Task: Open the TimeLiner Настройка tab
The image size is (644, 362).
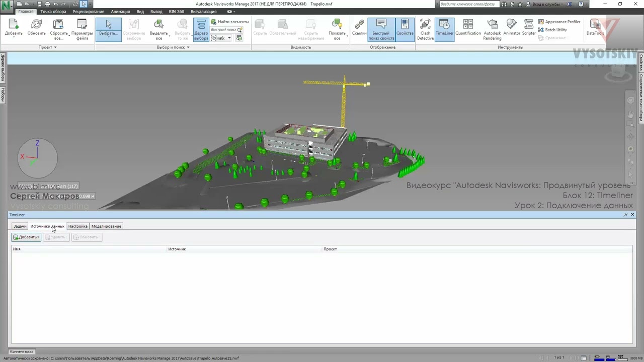Action: click(78, 226)
